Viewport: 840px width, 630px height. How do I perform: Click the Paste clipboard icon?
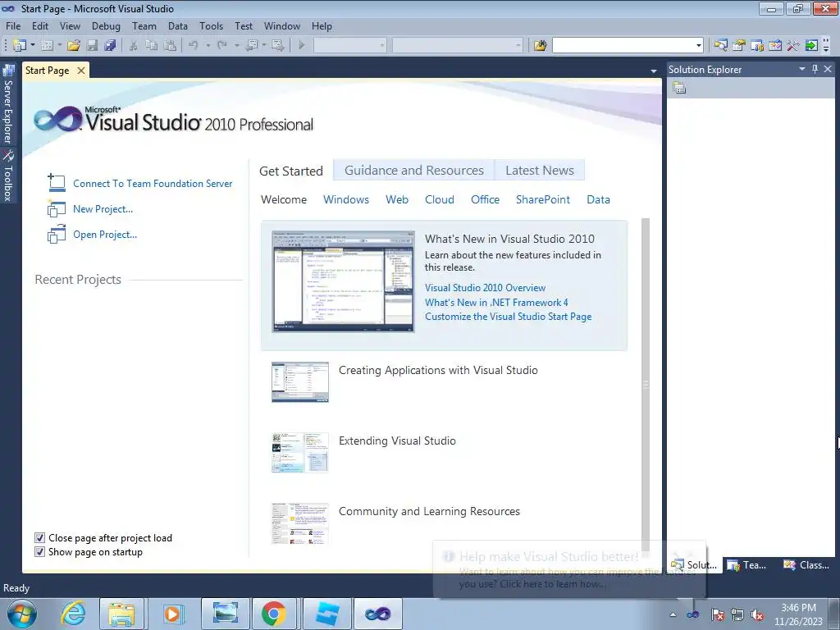coord(170,46)
